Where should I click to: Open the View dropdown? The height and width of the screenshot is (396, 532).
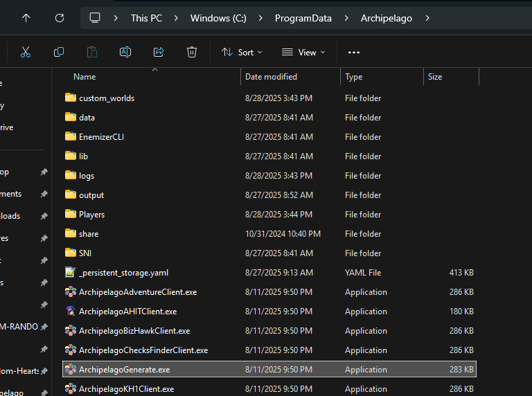tap(303, 52)
